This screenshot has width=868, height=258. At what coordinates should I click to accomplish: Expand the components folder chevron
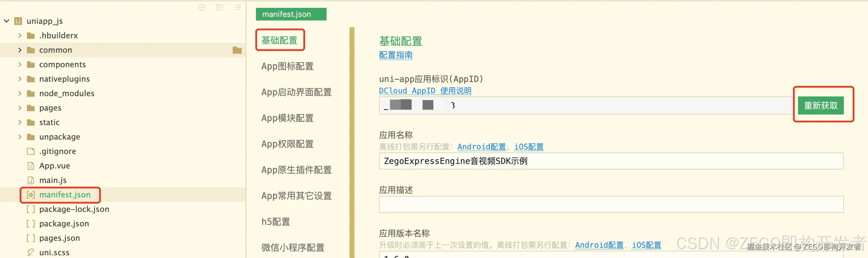pyautogui.click(x=20, y=64)
